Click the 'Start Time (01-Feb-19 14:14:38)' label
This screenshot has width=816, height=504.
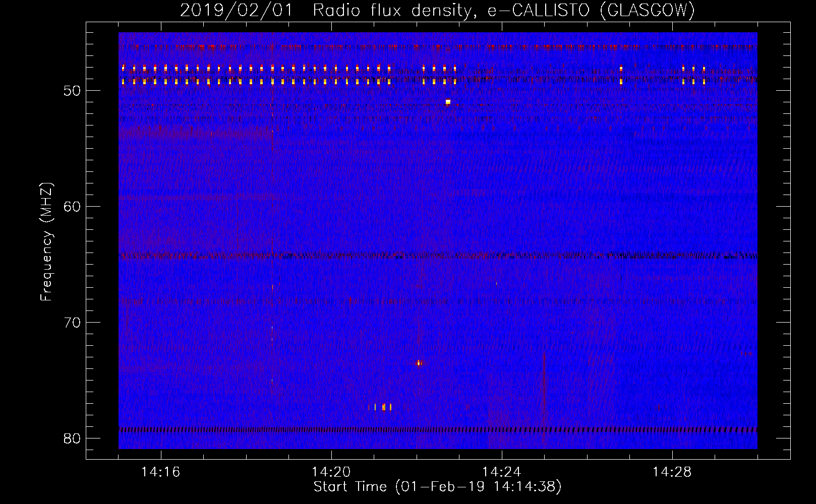pos(437,487)
